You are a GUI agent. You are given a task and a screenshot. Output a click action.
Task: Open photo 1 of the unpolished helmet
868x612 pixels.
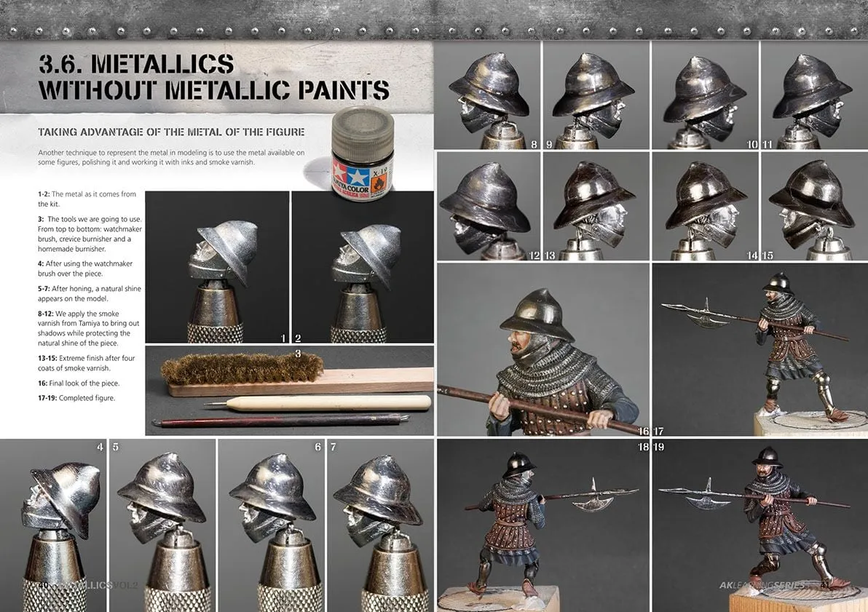(x=217, y=266)
